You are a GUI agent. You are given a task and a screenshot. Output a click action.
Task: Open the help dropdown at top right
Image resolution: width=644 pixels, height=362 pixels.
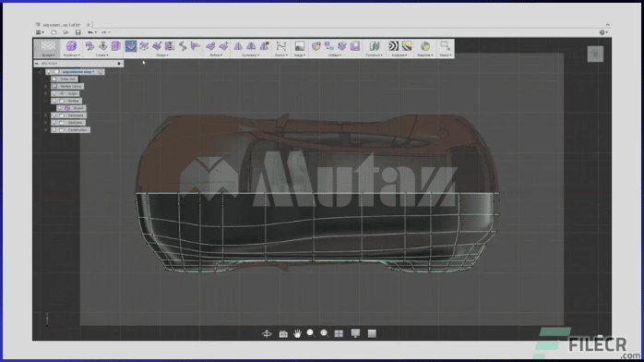pyautogui.click(x=603, y=32)
